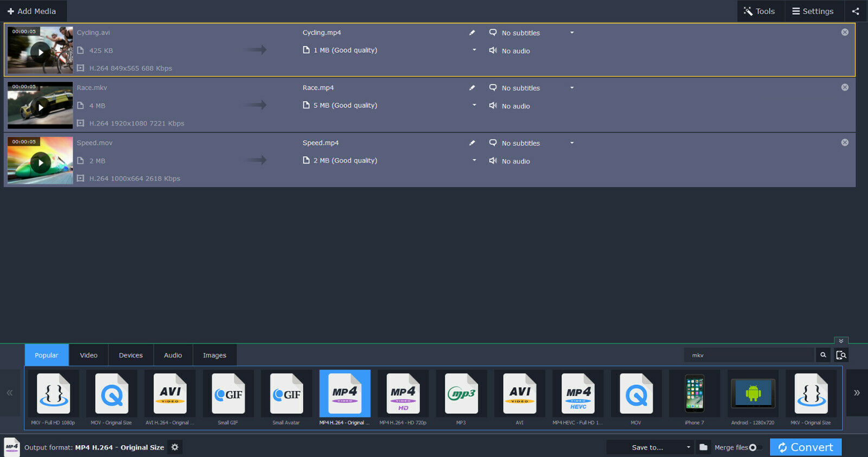Show previous presets with left arrow
868x457 pixels.
click(10, 393)
